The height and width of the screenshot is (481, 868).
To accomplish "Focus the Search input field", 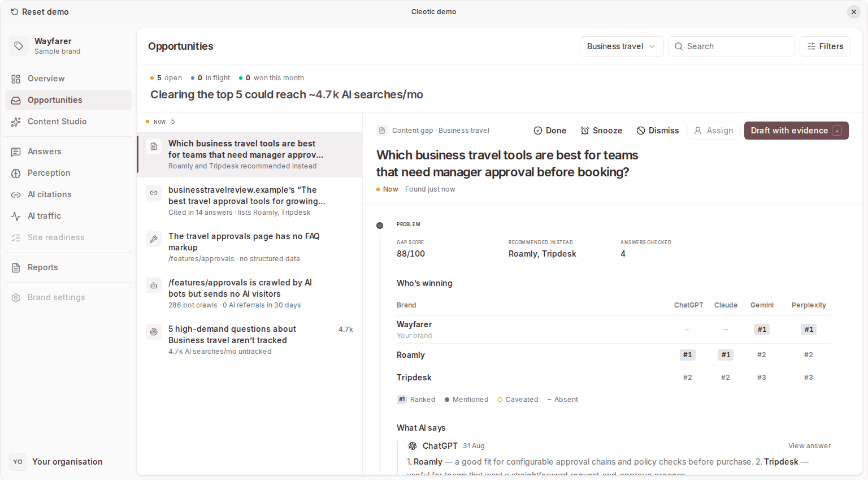I will (732, 46).
